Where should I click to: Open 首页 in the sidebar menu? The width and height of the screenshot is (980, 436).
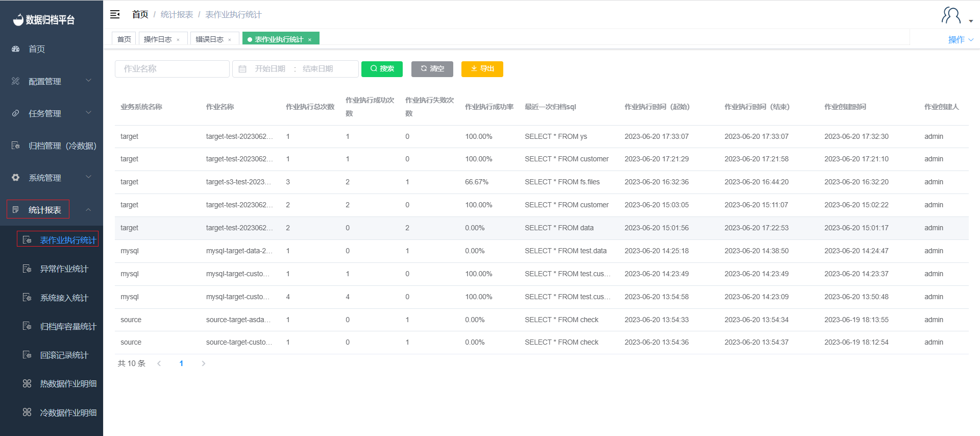pyautogui.click(x=37, y=49)
